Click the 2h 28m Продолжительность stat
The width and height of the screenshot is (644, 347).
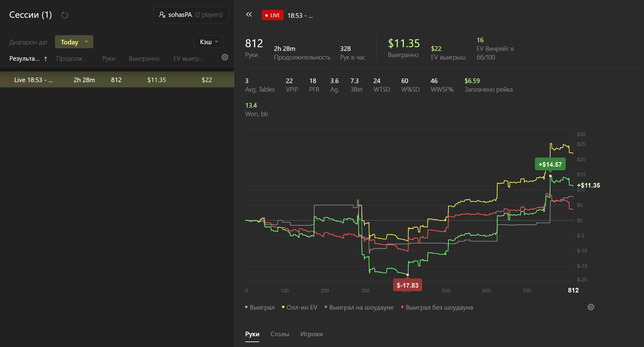[302, 53]
